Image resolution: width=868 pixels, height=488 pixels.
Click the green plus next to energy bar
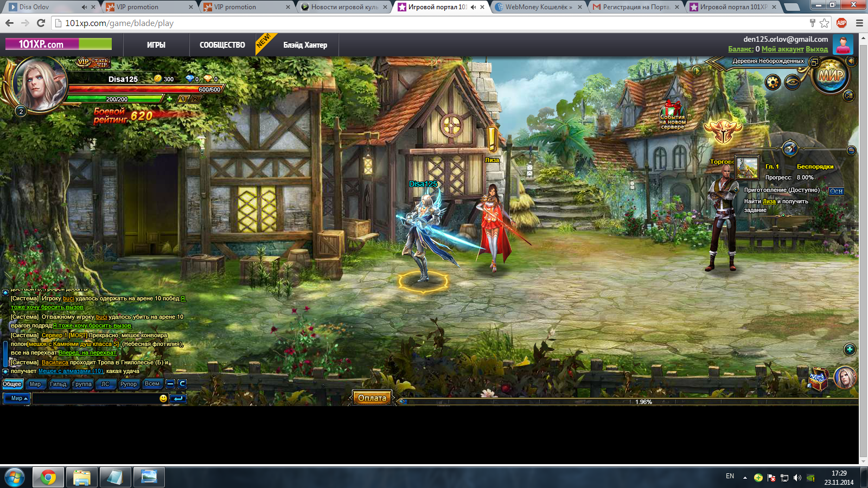[169, 99]
